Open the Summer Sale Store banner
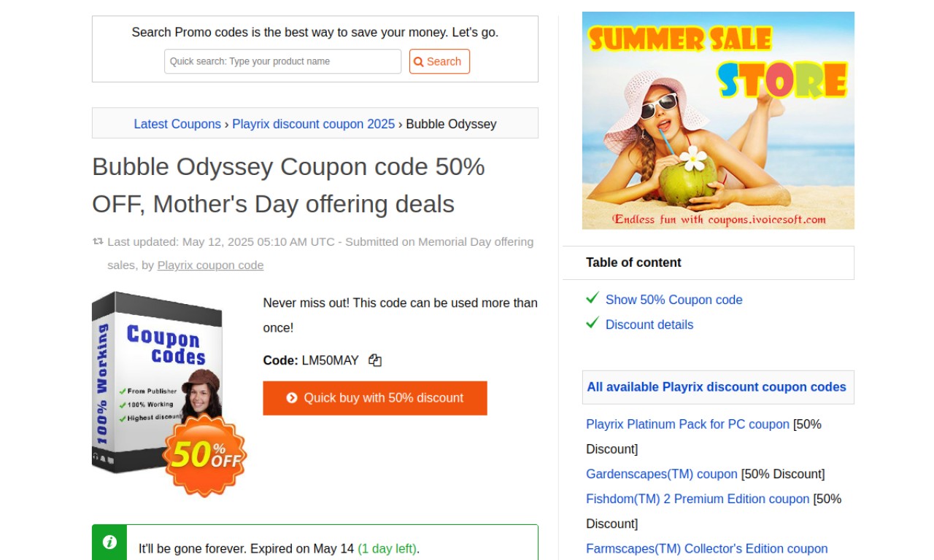This screenshot has height=560, width=934. point(718,120)
